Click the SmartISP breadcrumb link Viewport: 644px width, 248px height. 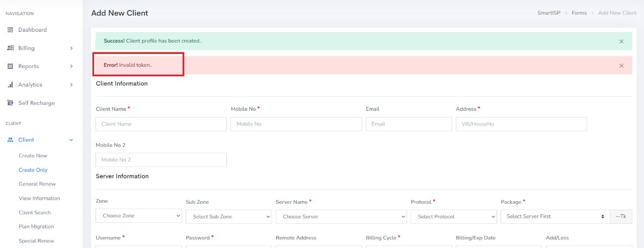(548, 13)
